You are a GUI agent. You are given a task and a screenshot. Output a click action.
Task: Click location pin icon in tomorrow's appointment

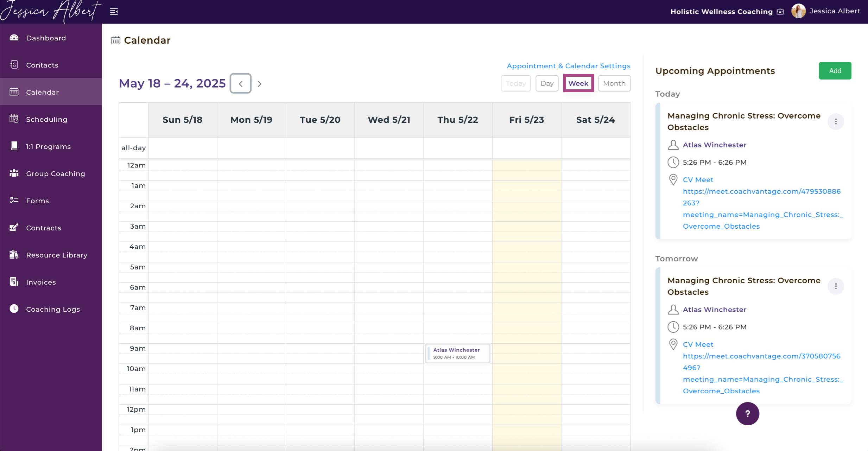tap(673, 344)
